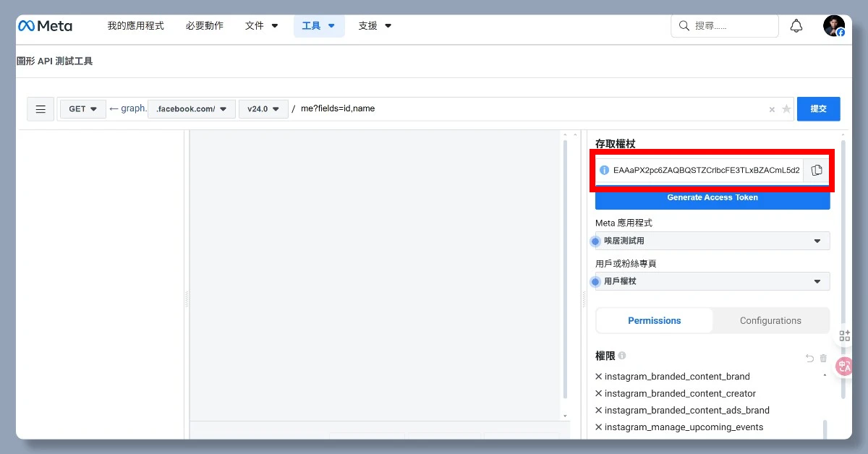Screen dimensions: 868x454
Task: Open the user profile avatar
Action: click(x=834, y=26)
